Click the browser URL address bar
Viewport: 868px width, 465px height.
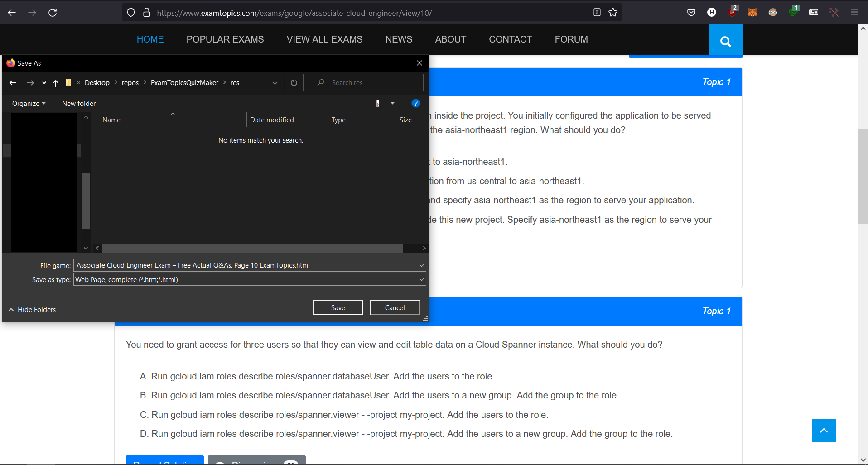pos(371,13)
